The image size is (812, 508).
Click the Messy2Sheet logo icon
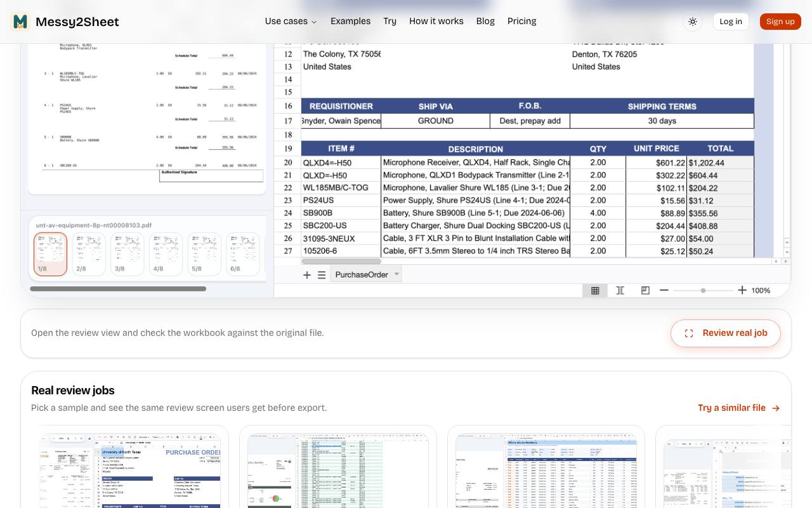pyautogui.click(x=21, y=22)
